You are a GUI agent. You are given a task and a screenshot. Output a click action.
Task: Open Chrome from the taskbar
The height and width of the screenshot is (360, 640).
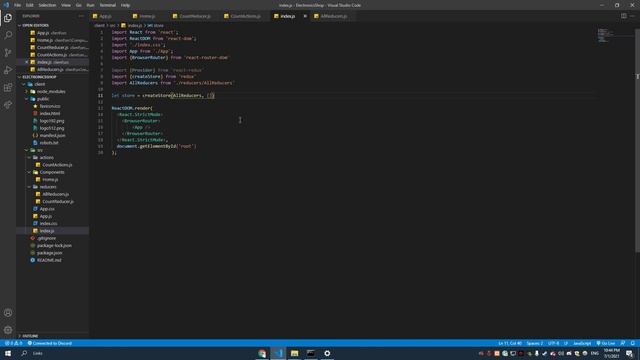[x=262, y=353]
